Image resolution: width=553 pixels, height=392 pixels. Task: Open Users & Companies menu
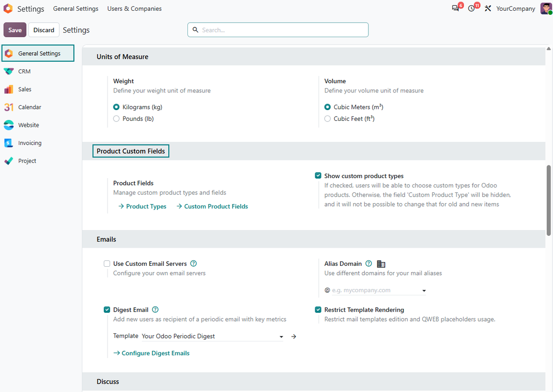(135, 8)
